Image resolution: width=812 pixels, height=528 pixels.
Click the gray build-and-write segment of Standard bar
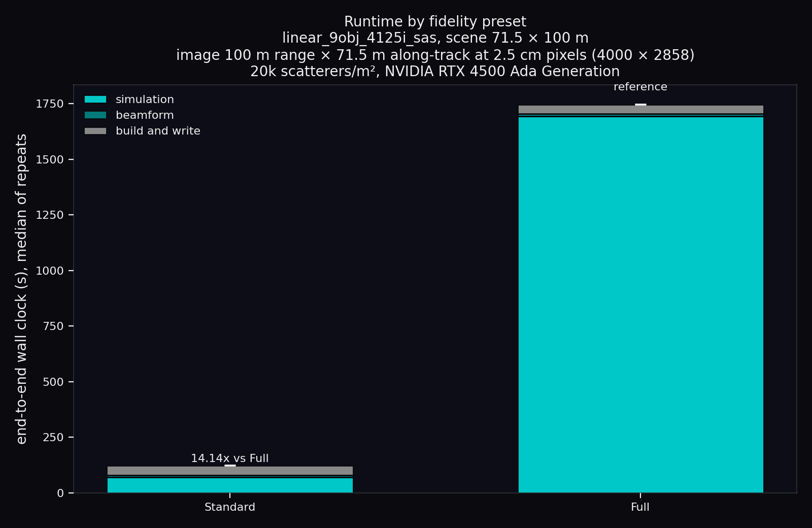click(x=230, y=471)
